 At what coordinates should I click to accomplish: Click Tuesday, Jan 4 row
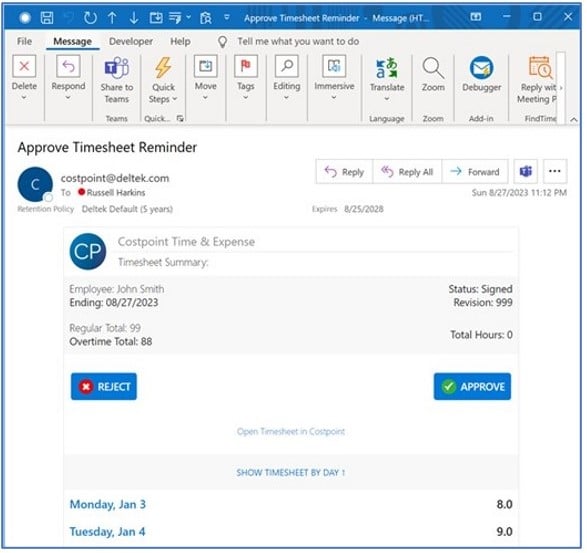pos(291,532)
